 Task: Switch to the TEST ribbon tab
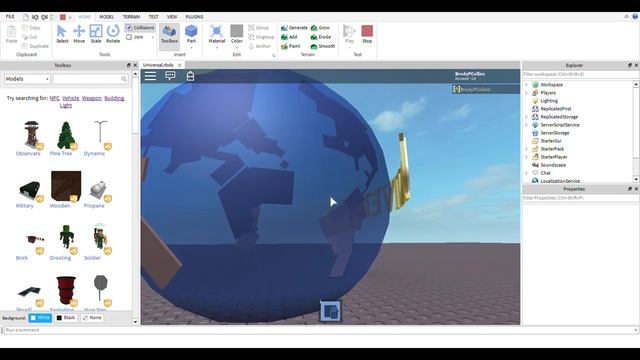pyautogui.click(x=153, y=17)
